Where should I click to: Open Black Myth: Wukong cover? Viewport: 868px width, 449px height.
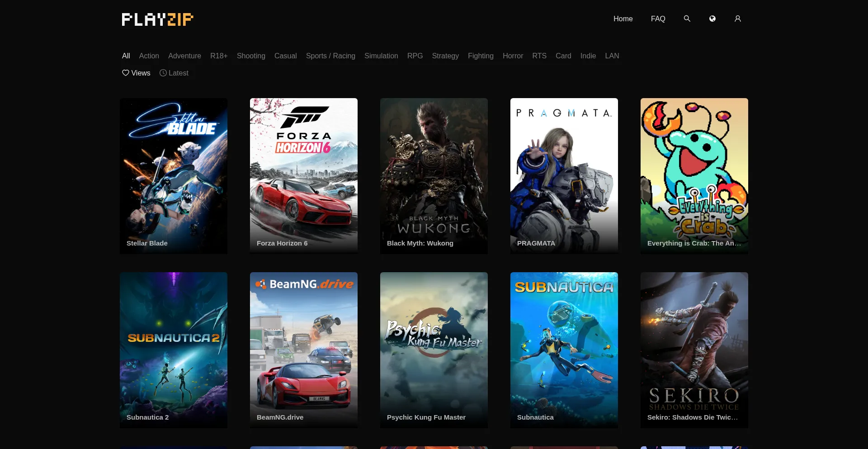click(x=434, y=176)
